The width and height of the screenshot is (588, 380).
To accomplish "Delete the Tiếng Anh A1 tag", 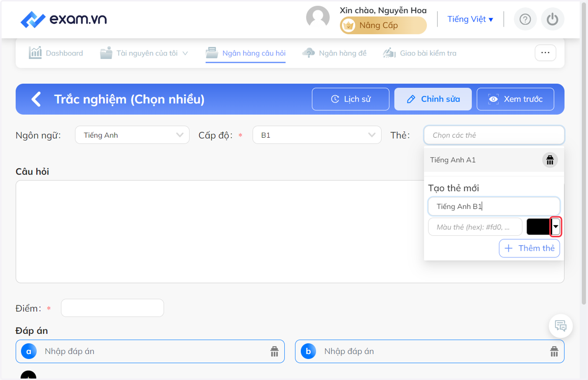I will pyautogui.click(x=550, y=160).
